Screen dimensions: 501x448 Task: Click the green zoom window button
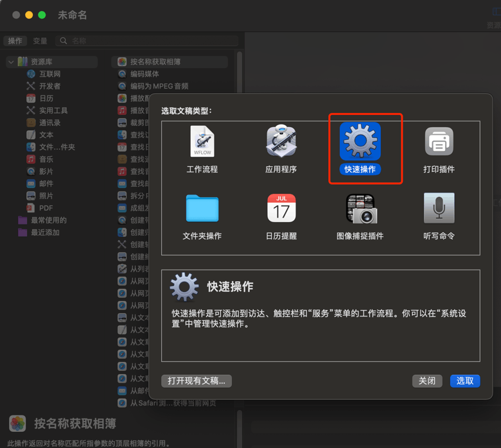tap(42, 15)
